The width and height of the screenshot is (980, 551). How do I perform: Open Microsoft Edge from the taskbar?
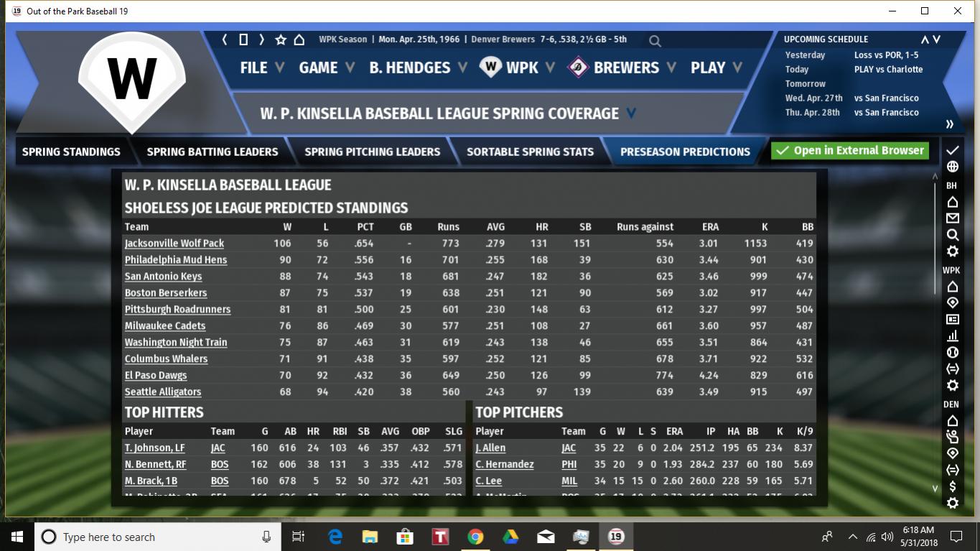(335, 537)
